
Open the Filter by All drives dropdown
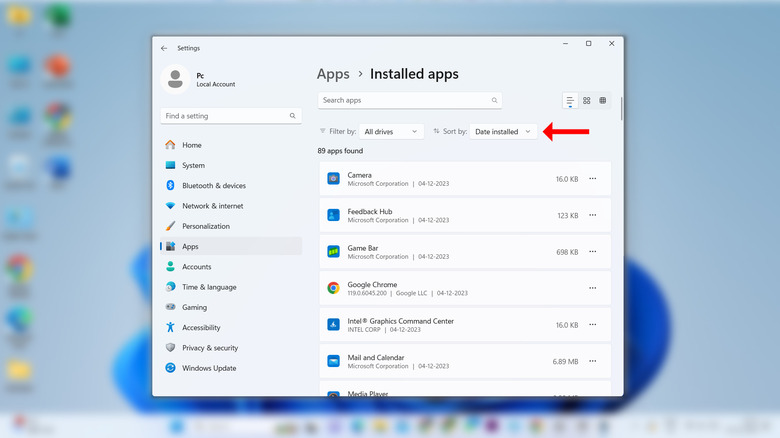[x=391, y=131]
